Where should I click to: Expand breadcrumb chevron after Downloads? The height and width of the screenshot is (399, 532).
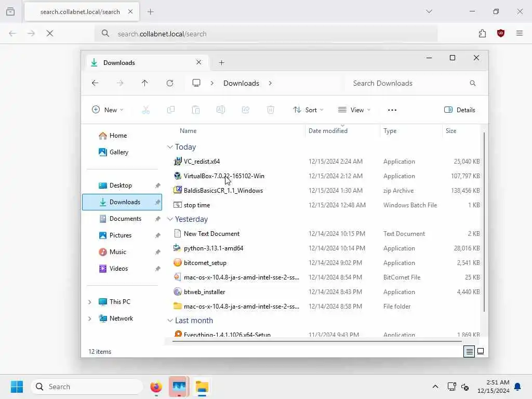[x=270, y=83]
